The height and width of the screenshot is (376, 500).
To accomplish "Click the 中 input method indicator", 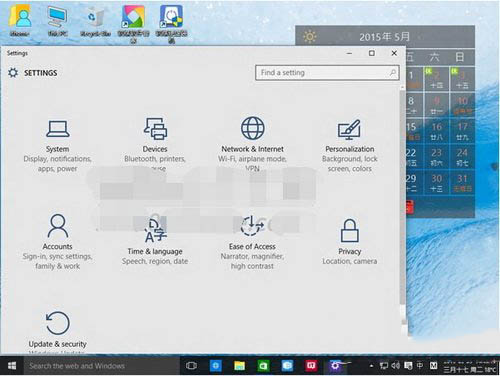I will pos(420,366).
